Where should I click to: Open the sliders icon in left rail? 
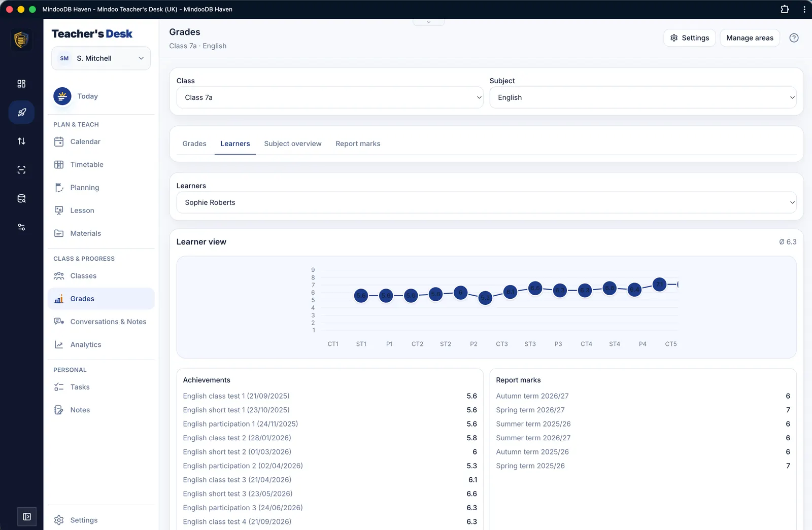[x=21, y=227]
